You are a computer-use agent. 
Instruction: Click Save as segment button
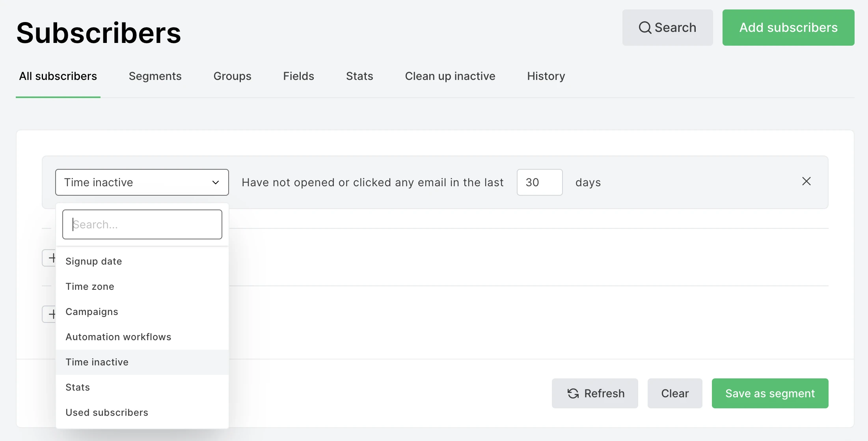tap(769, 393)
